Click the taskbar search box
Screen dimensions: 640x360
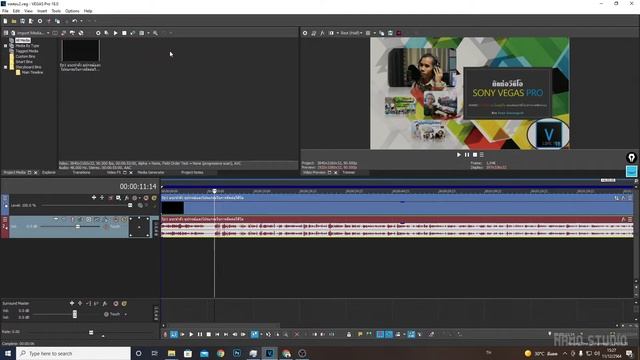pos(73,353)
